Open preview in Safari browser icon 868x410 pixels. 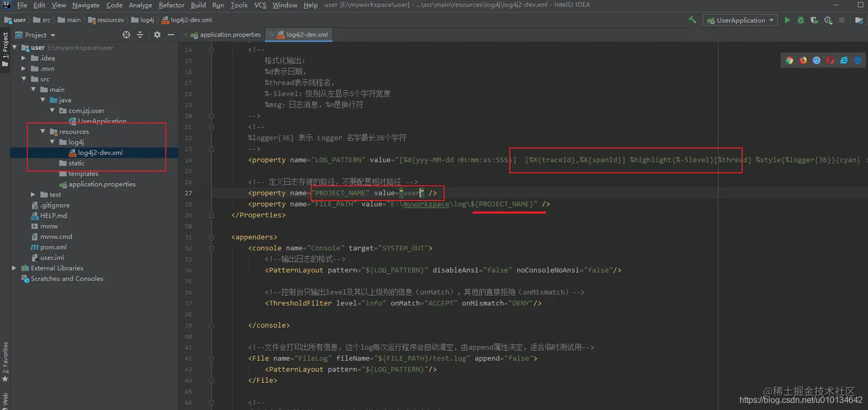[x=816, y=60]
